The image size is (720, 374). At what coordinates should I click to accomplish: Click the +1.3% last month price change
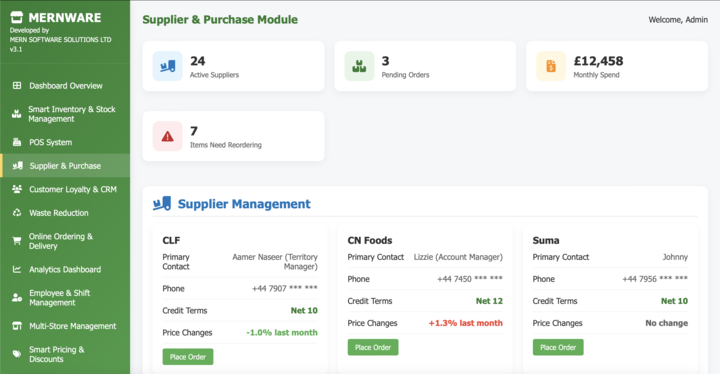[x=466, y=323]
